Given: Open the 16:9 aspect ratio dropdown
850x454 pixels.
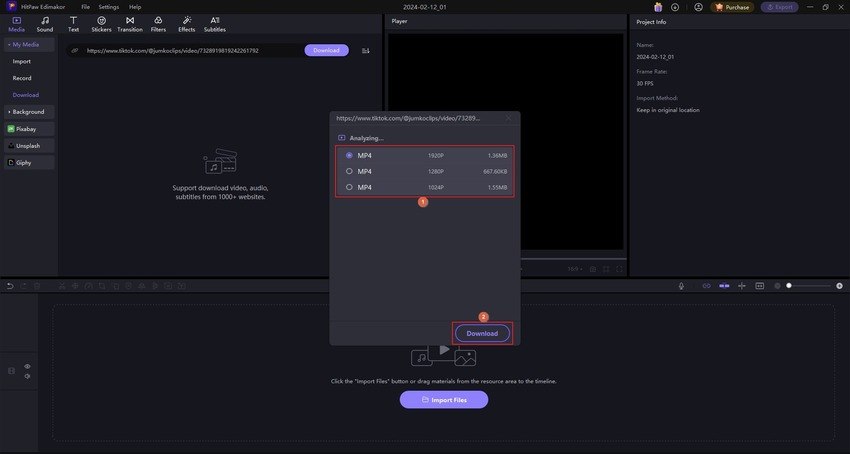Looking at the screenshot, I should coord(574,269).
